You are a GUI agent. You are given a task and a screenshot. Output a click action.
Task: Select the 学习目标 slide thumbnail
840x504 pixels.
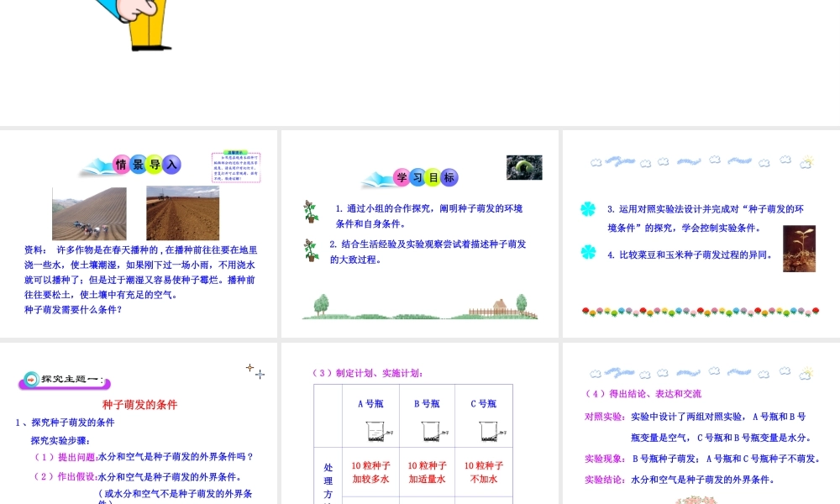(x=419, y=234)
